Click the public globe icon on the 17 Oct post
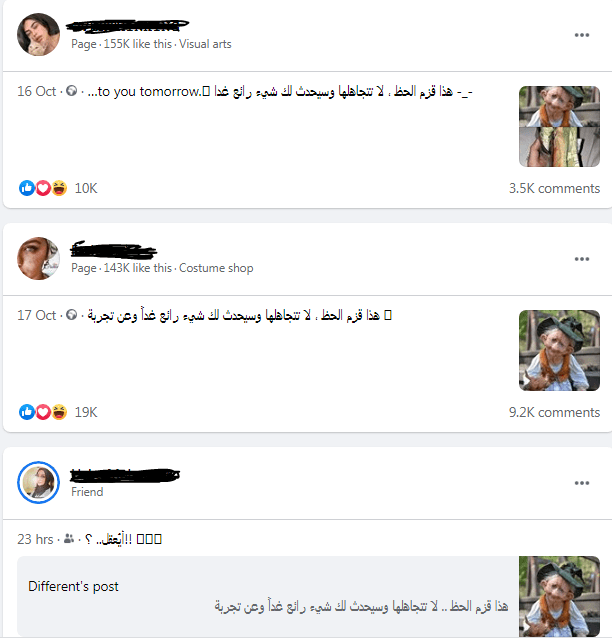This screenshot has width=612, height=639. [71, 315]
